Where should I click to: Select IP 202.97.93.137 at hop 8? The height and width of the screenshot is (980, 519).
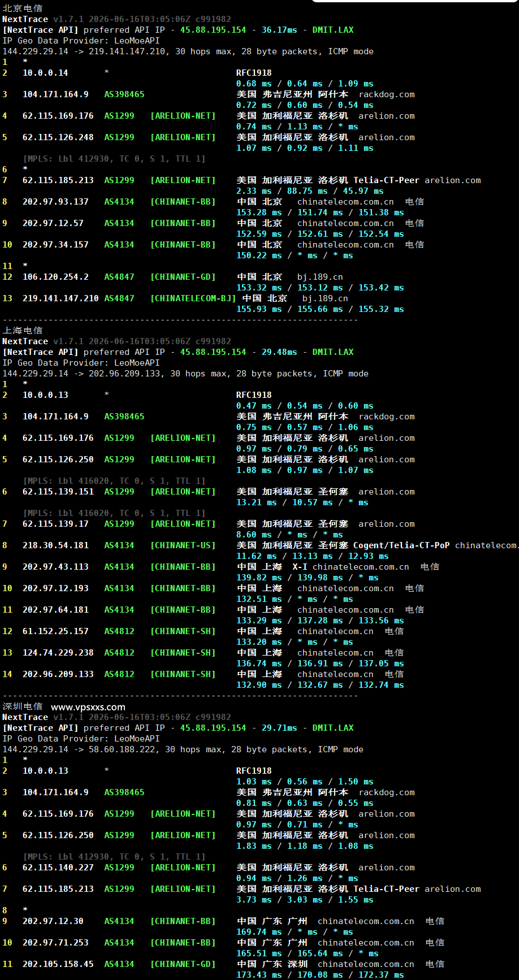55,202
